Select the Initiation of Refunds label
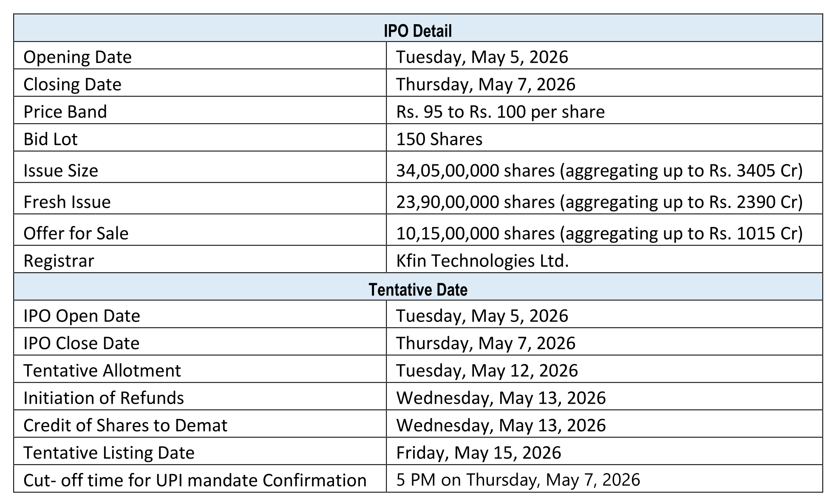Viewport: 830px width, 504px height. point(104,398)
